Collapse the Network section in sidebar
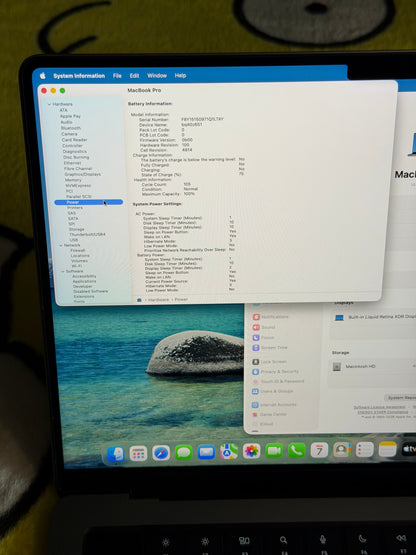 61,245
